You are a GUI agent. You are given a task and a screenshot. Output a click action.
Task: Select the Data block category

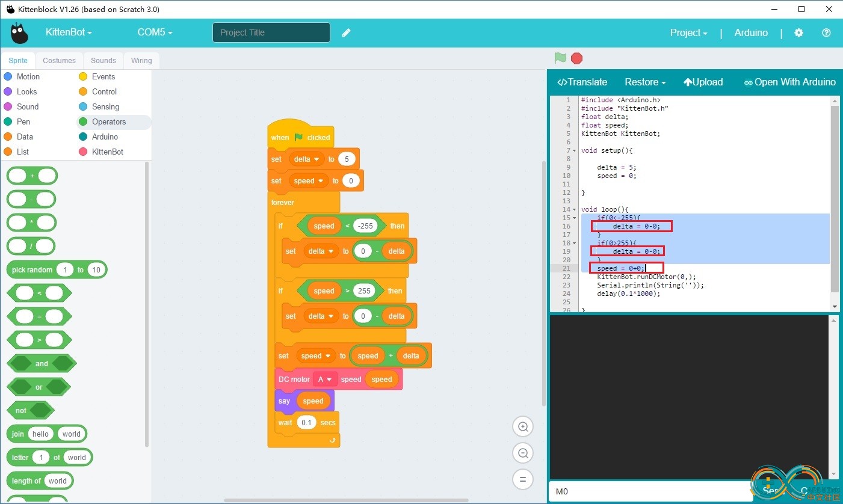pos(18,137)
